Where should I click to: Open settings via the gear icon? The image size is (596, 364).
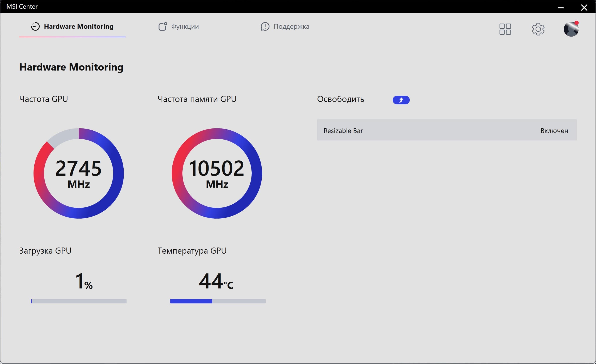(x=538, y=29)
